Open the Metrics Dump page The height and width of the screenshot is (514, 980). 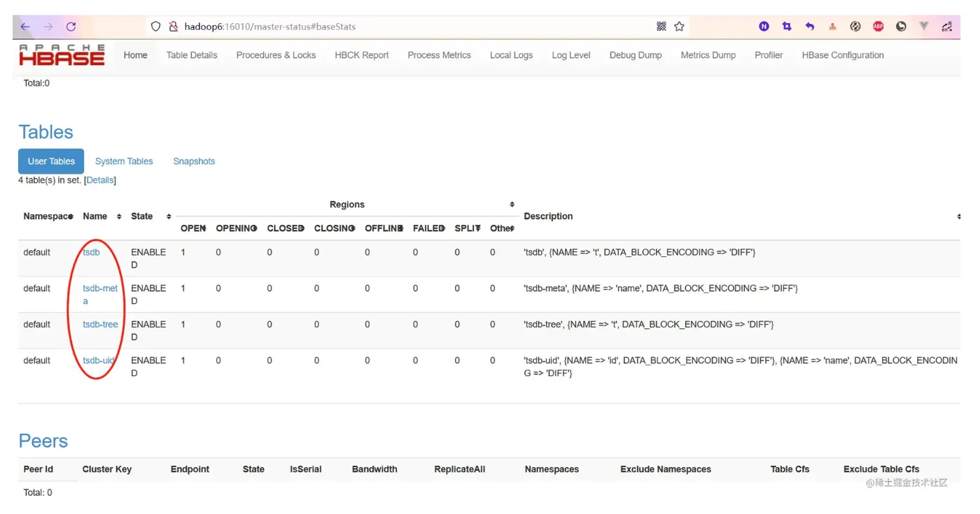[708, 55]
